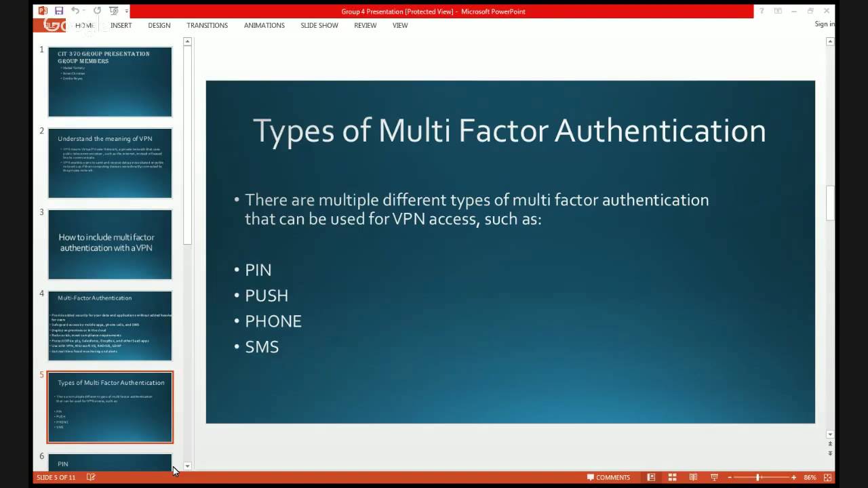The height and width of the screenshot is (488, 868).
Task: Click the PHONE bullet on the slide
Action: point(273,321)
